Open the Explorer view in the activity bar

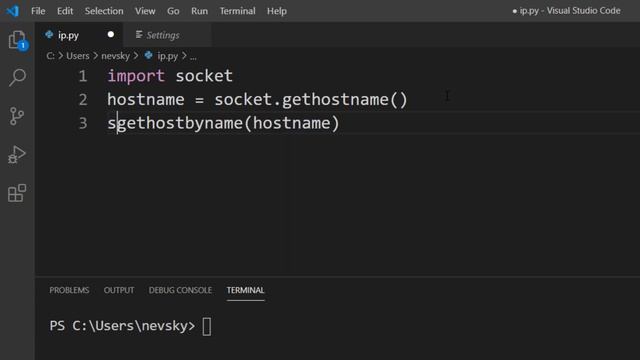click(17, 40)
